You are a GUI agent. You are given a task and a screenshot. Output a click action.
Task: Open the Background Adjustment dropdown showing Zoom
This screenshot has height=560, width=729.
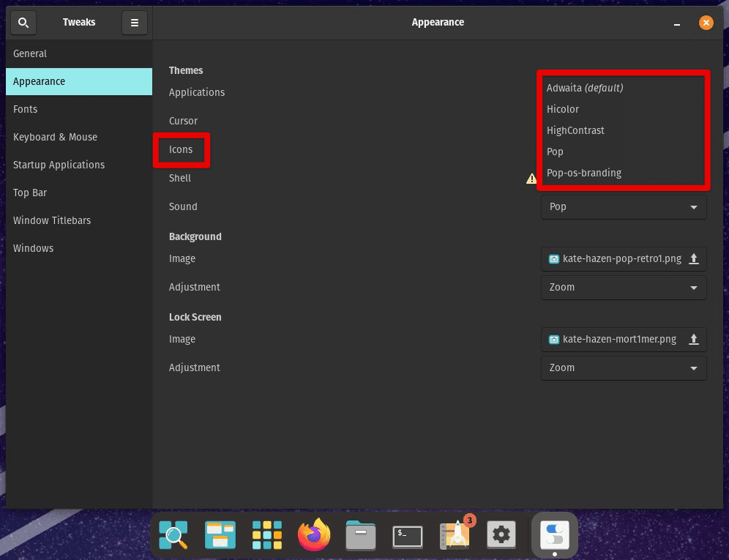coord(623,288)
